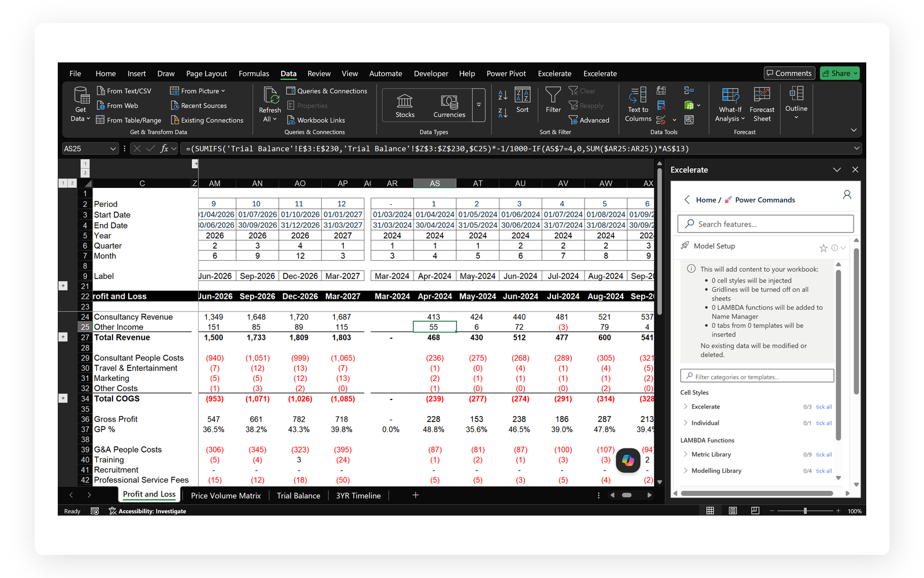Open the Forecast Sheet tool
This screenshot has width=924, height=578.
(762, 104)
